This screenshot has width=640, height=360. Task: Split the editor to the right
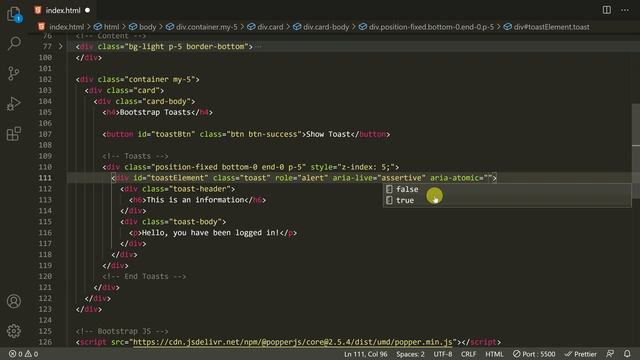click(607, 10)
